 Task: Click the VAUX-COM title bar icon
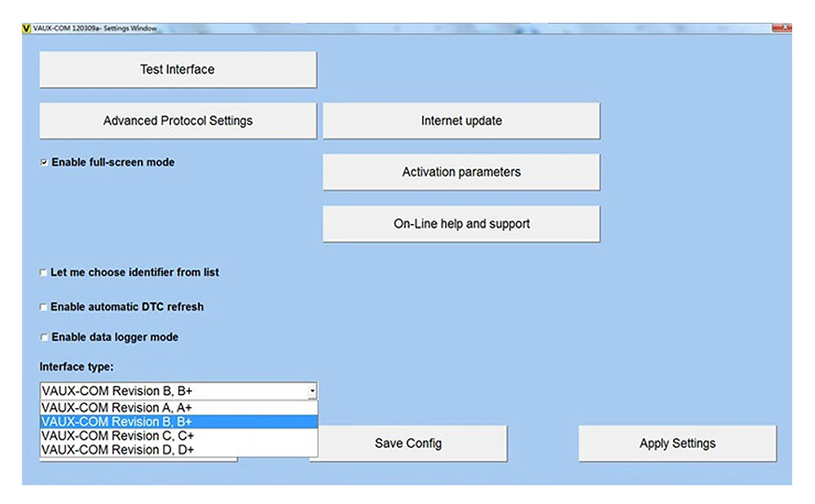(x=27, y=28)
